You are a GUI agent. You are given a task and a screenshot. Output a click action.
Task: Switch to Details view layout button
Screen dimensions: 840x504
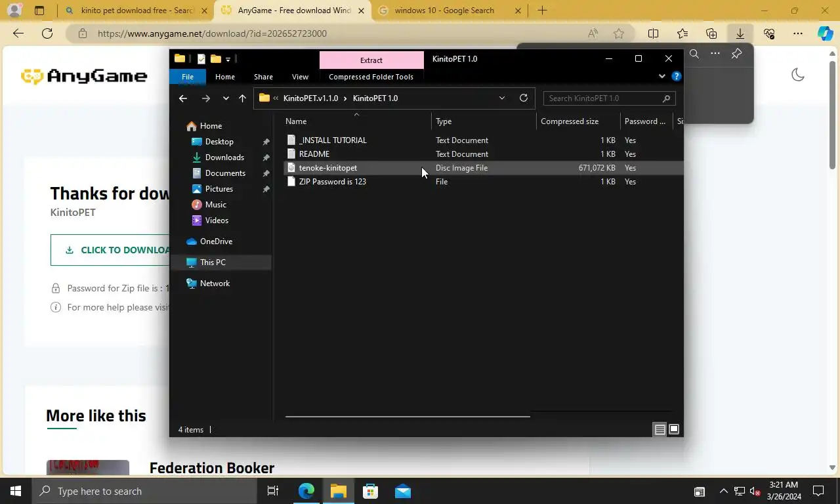point(660,430)
